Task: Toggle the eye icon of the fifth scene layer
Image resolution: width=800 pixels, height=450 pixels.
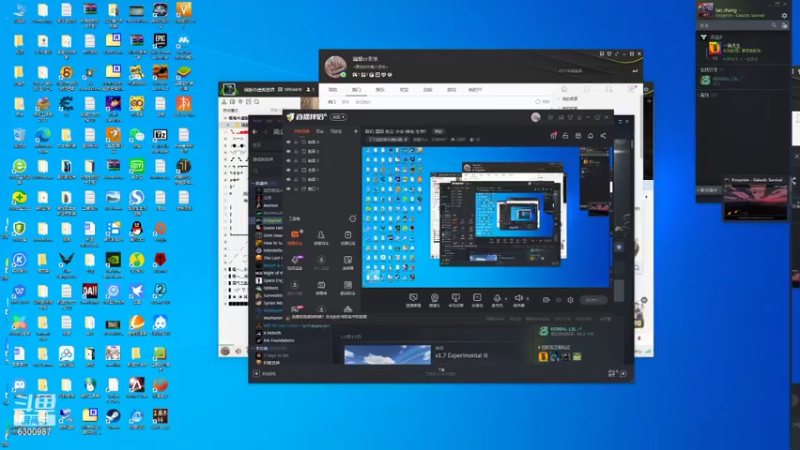Action: tap(288, 179)
